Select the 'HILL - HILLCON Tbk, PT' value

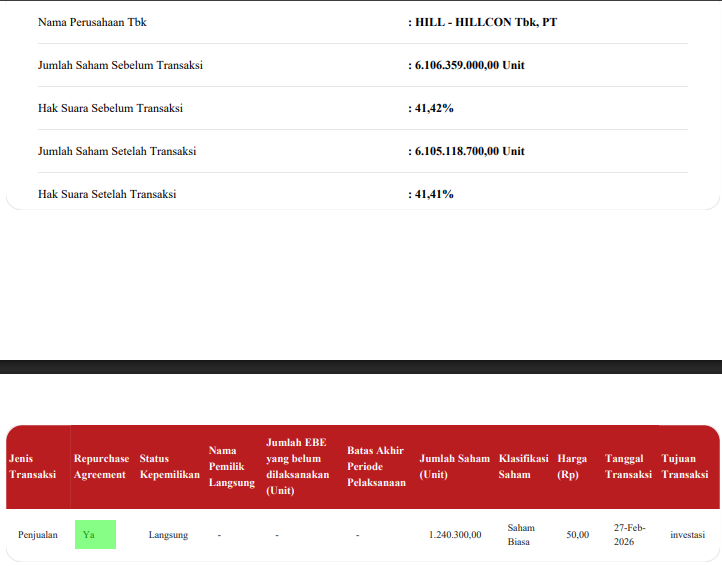(486, 22)
